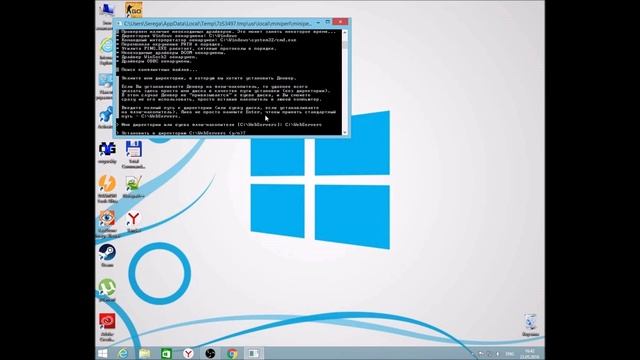This screenshot has width=640, height=360.
Task: Open File Explorer from the taskbar
Action: click(x=144, y=353)
